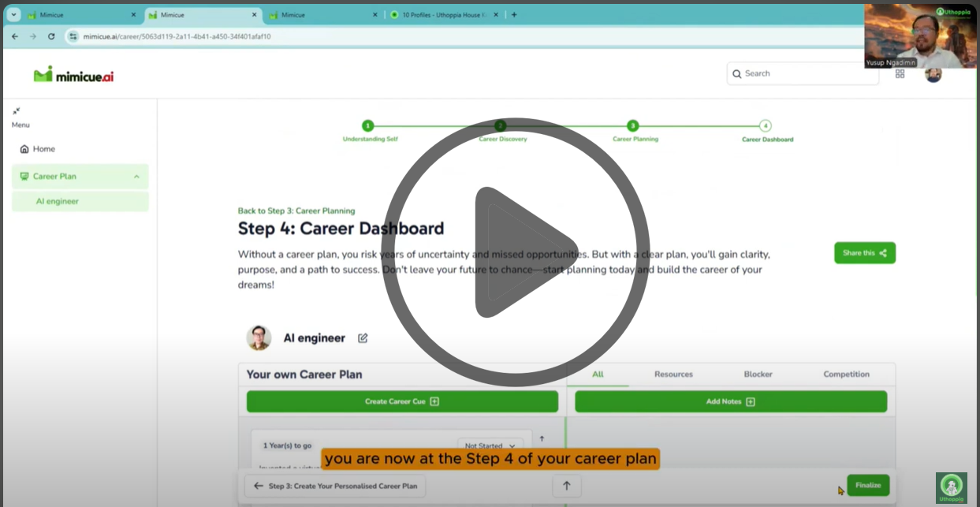Open your profile avatar menu
The width and height of the screenshot is (980, 507).
933,73
